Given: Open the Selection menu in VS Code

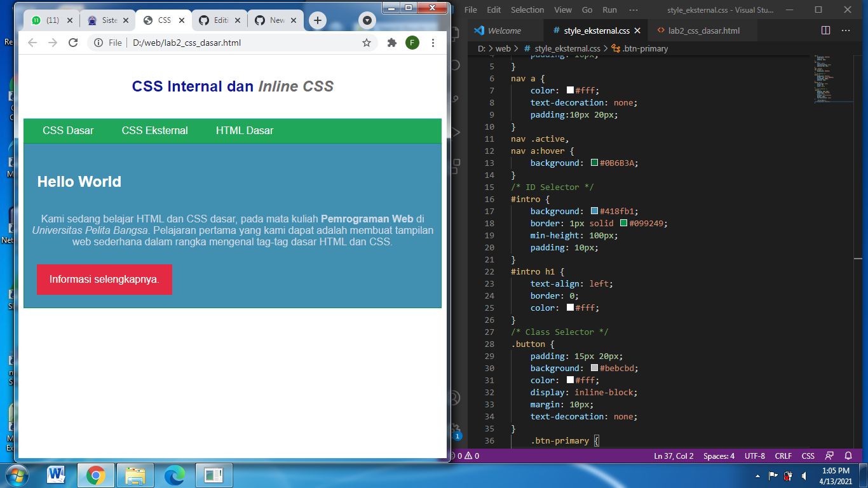Looking at the screenshot, I should (527, 10).
